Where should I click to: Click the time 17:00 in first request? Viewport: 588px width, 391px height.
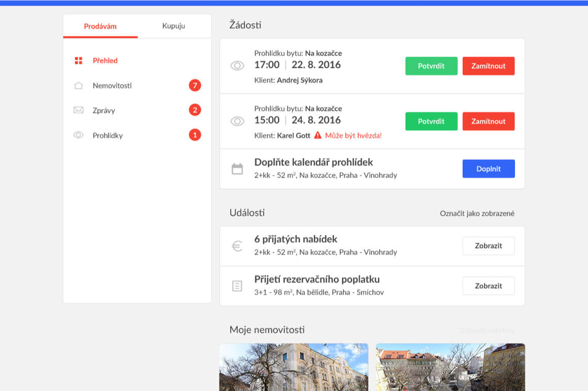click(x=267, y=65)
